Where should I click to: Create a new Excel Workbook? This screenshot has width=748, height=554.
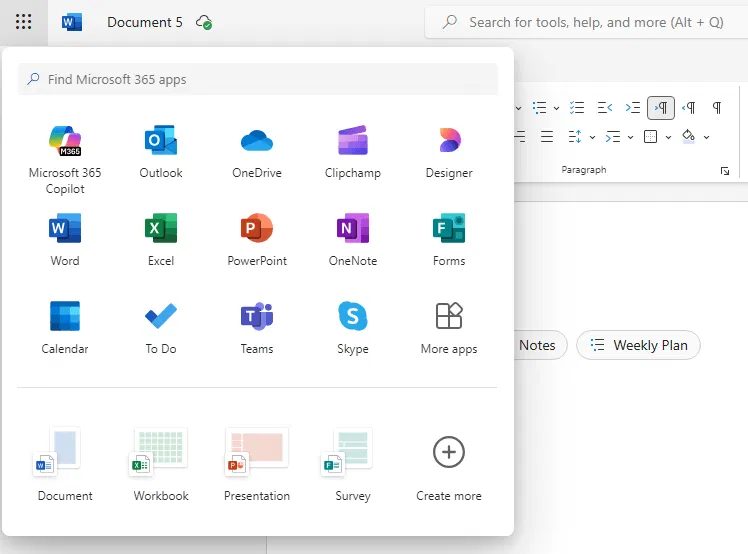click(x=161, y=464)
